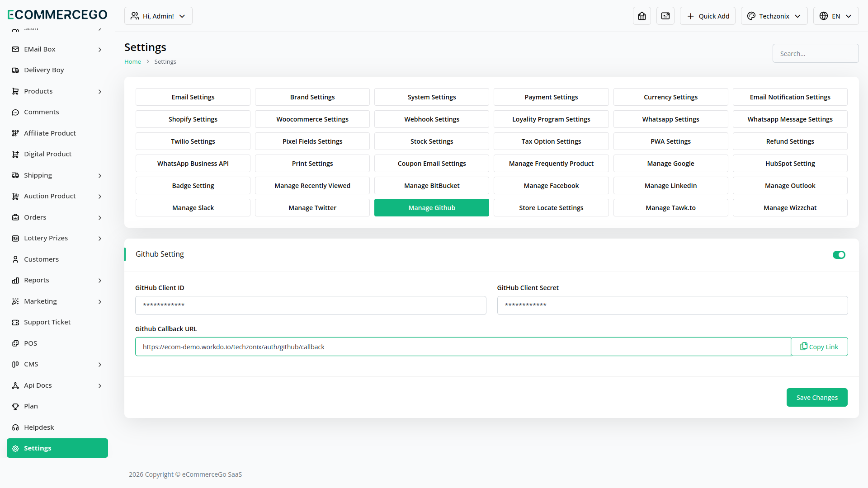
Task: Click the Auction Product icon
Action: (x=15, y=196)
